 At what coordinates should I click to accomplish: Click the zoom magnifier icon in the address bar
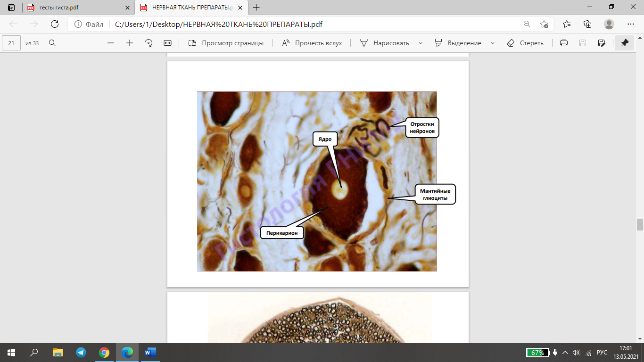[527, 25]
